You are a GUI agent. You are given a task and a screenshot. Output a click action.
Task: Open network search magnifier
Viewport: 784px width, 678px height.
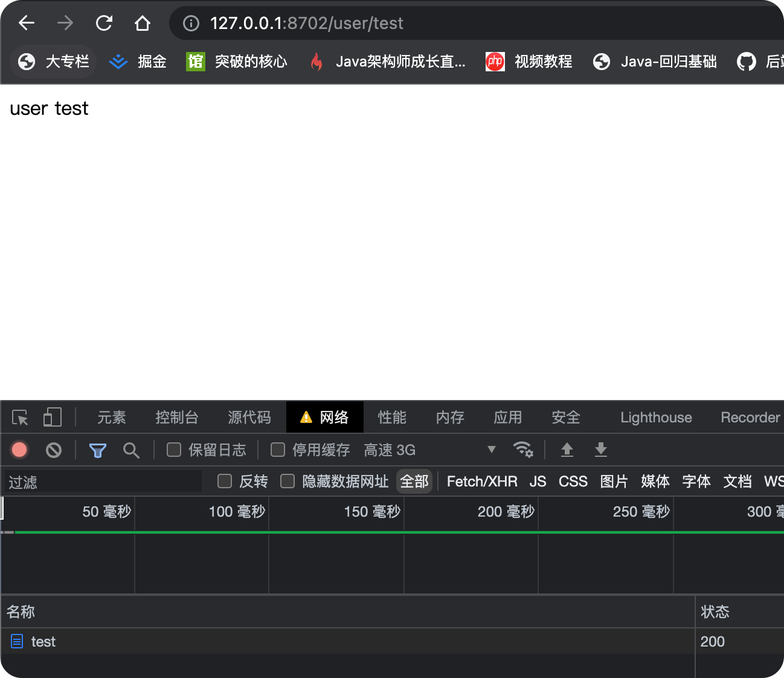tap(131, 450)
